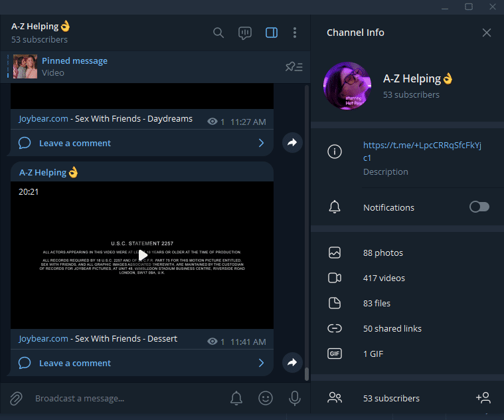Screen dimensions: 504x420
Task: Click the photos icon in Channel Info
Action: 335,253
